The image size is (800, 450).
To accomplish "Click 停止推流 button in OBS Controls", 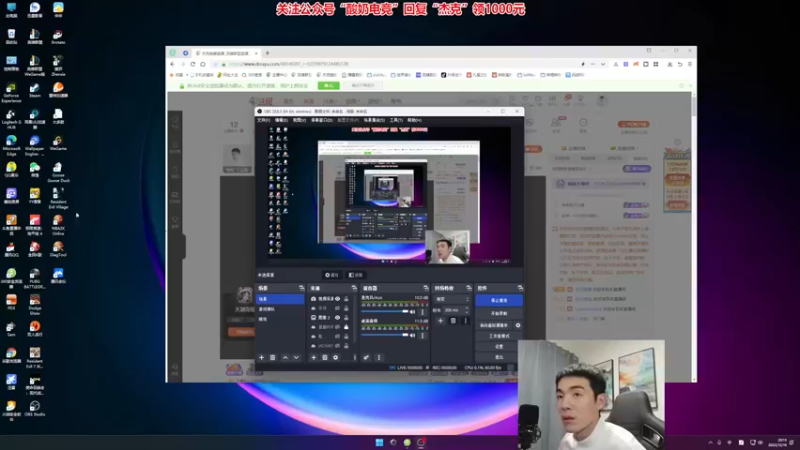I will (499, 301).
